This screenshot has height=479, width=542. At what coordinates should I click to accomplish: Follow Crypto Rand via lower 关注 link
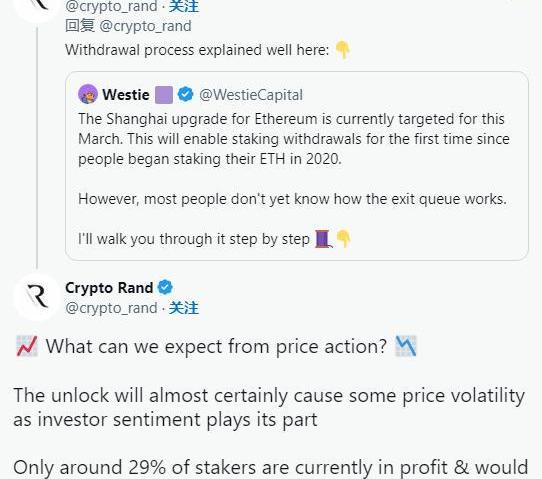184,308
